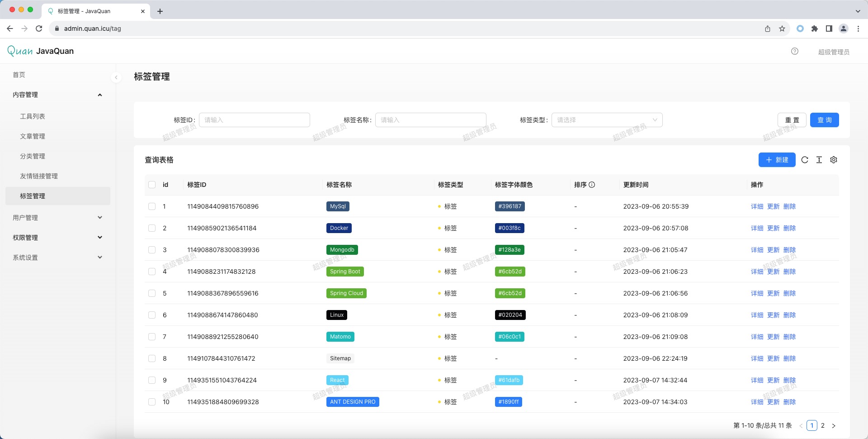The image size is (868, 439).
Task: Click the sort column info icon
Action: point(592,185)
